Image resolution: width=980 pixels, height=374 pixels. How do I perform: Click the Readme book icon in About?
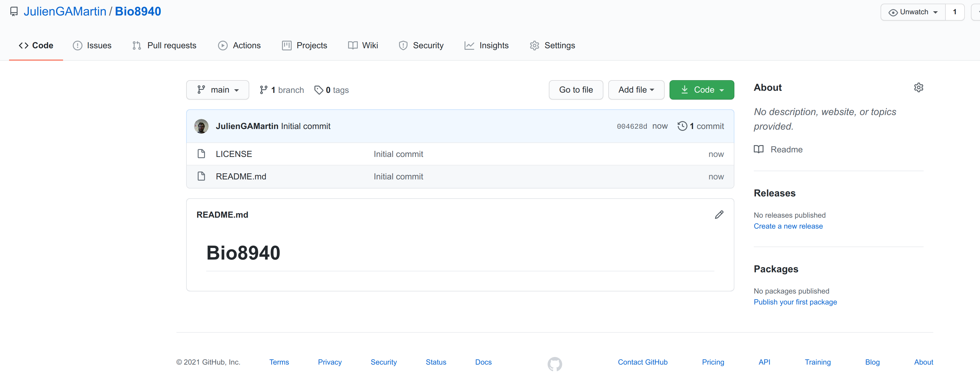(759, 149)
